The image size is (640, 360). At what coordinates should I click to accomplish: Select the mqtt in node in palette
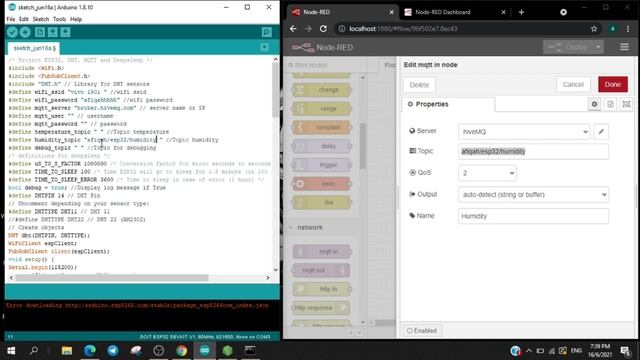(322, 251)
